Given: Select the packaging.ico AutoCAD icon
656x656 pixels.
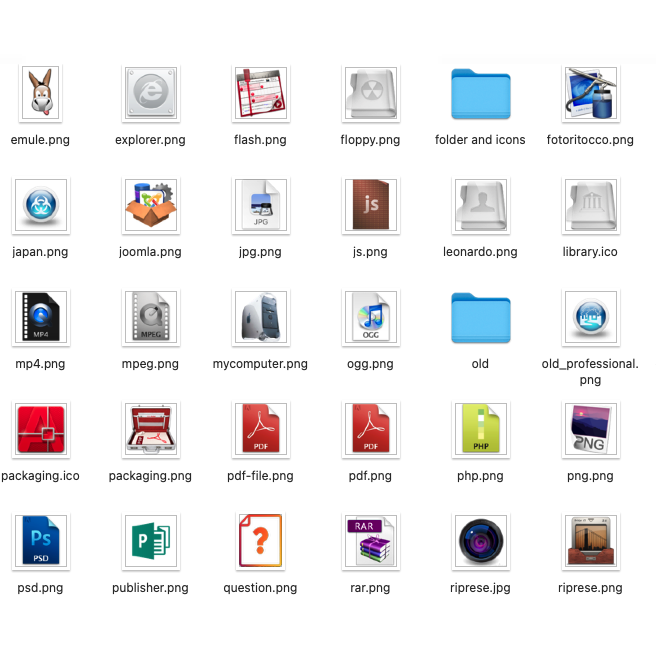Looking at the screenshot, I should tap(41, 430).
